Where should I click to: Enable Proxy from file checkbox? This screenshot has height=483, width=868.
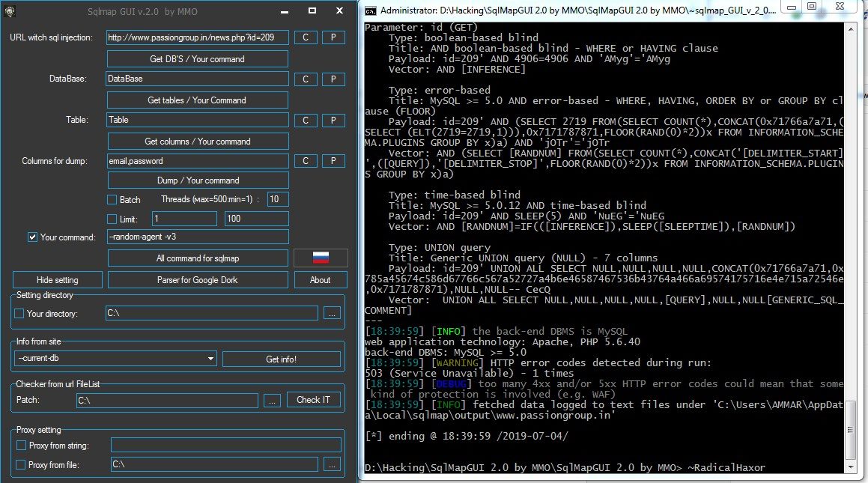click(x=21, y=465)
